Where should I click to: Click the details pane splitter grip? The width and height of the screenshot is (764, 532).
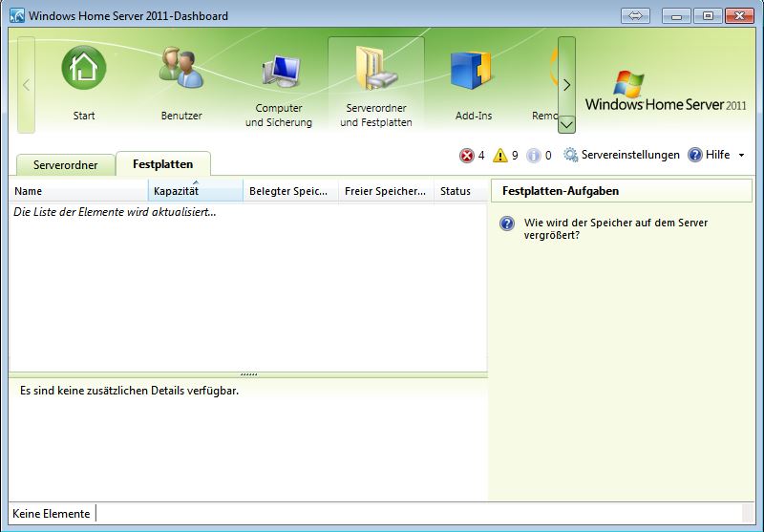coord(248,374)
